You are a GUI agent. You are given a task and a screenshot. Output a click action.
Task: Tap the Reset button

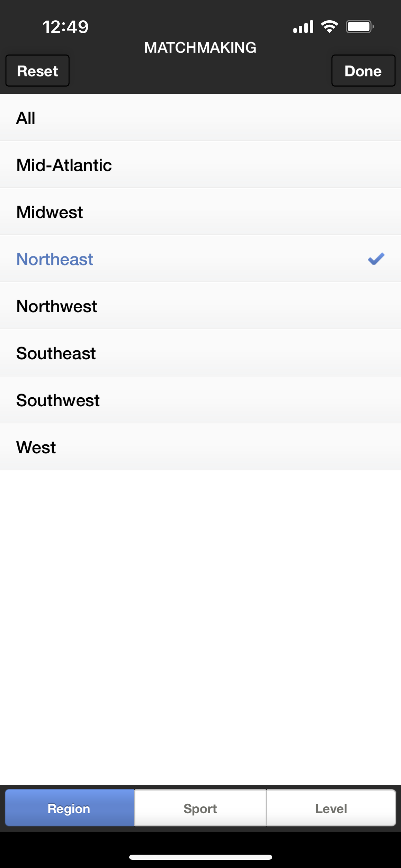[37, 71]
